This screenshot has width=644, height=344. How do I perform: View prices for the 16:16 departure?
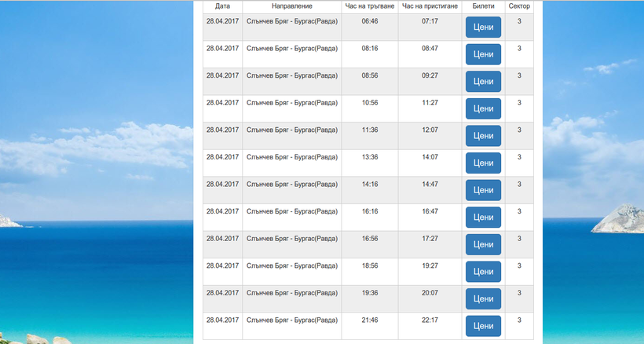pos(483,218)
